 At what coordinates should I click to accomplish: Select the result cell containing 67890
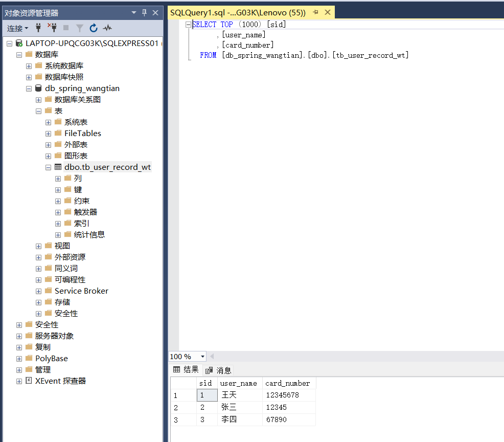(x=289, y=419)
